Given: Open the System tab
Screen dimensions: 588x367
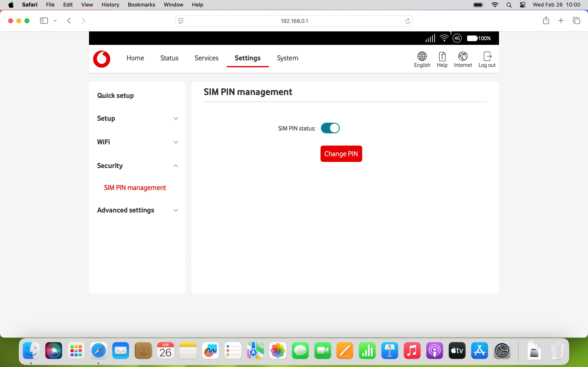Looking at the screenshot, I should (x=287, y=58).
